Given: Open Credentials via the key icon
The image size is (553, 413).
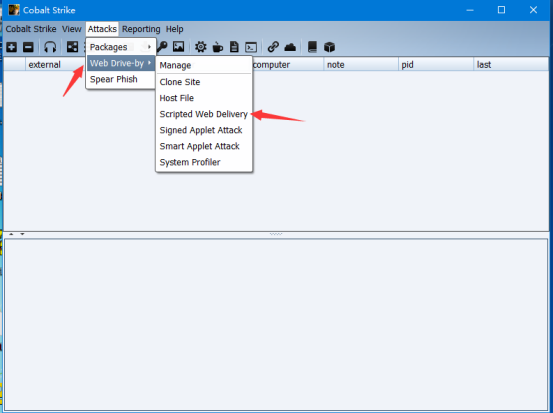Looking at the screenshot, I should pos(162,47).
